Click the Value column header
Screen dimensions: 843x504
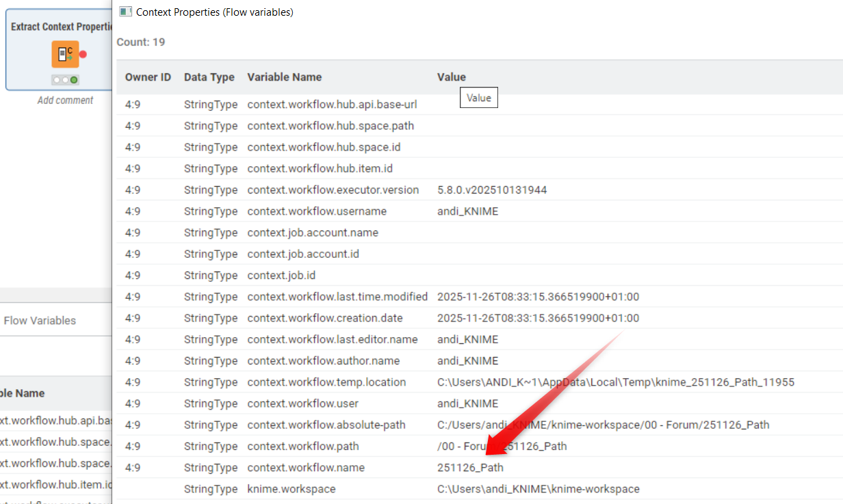tap(451, 77)
